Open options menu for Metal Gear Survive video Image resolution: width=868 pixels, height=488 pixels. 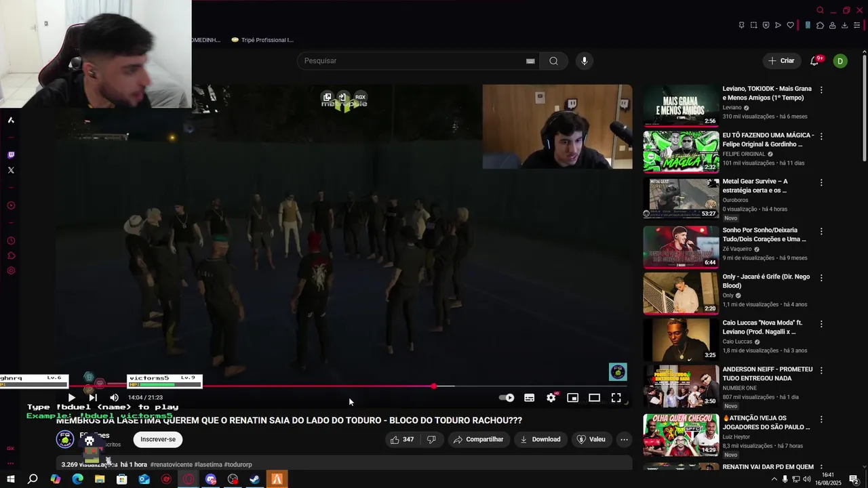pos(821,182)
